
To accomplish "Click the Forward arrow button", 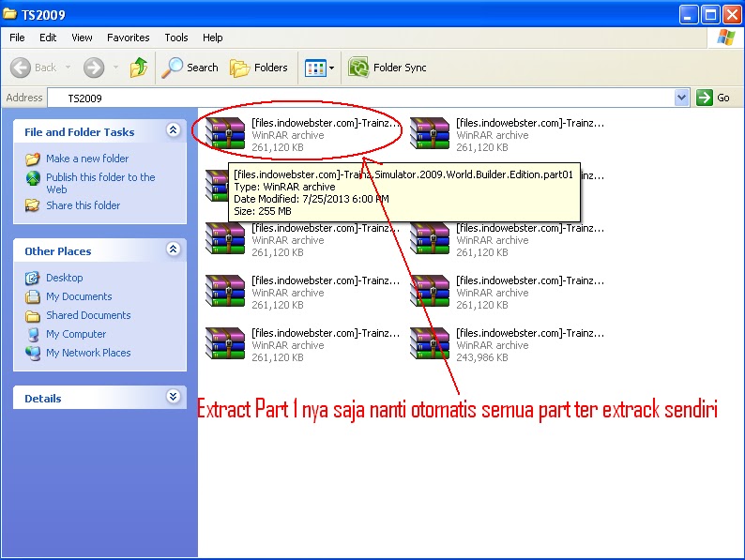I will [94, 68].
